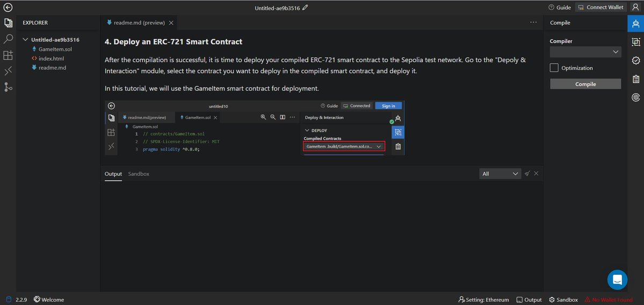644x305 pixels.
Task: Open readme.md in the explorer
Action: [52, 67]
